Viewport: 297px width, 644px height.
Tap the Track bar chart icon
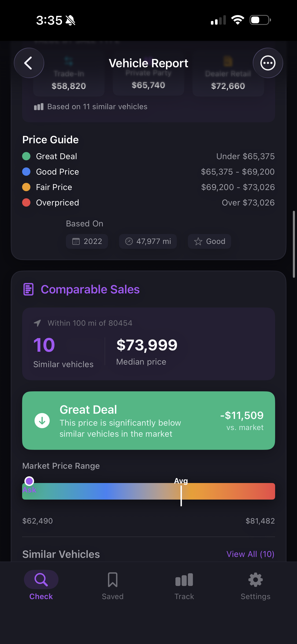point(184,579)
